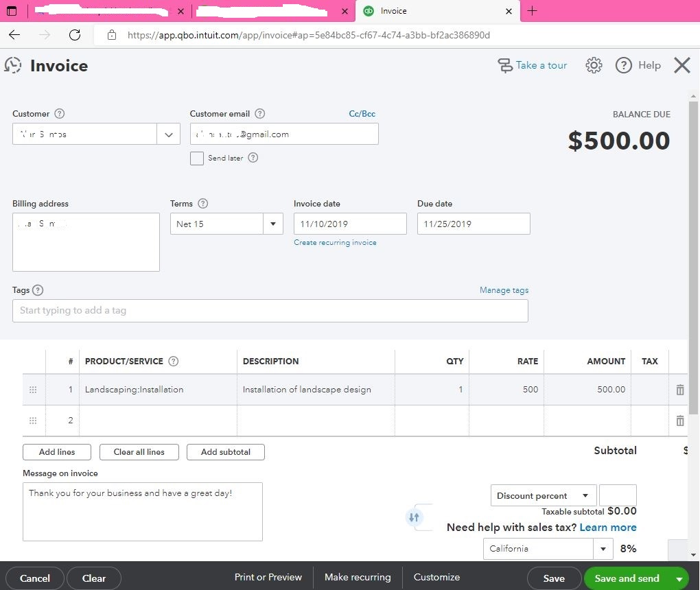The image size is (700, 590).
Task: Close the Invoice browser tab
Action: click(509, 11)
